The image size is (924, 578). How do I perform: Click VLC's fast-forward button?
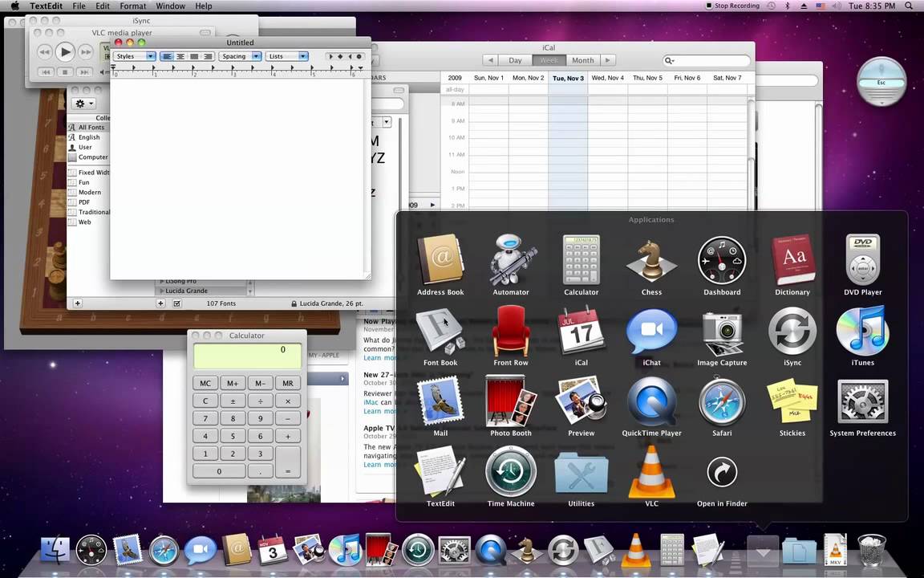coord(86,52)
